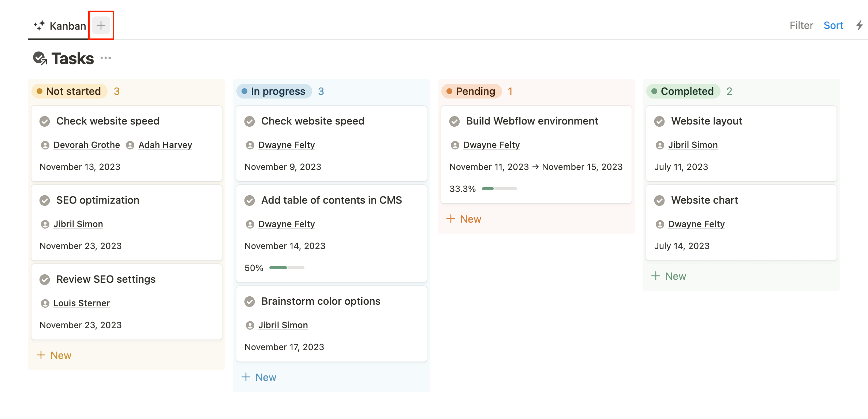Click the Sort icon in toolbar
This screenshot has height=419, width=868.
pos(834,25)
